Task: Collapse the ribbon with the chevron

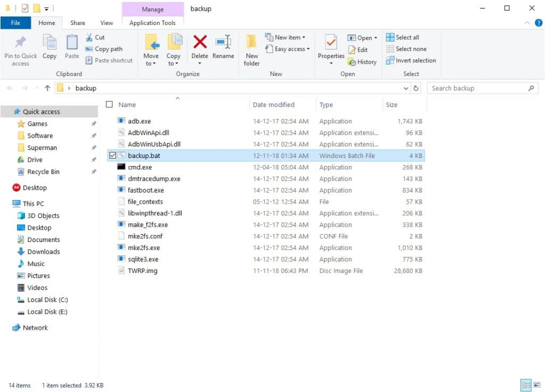Action: click(527, 23)
